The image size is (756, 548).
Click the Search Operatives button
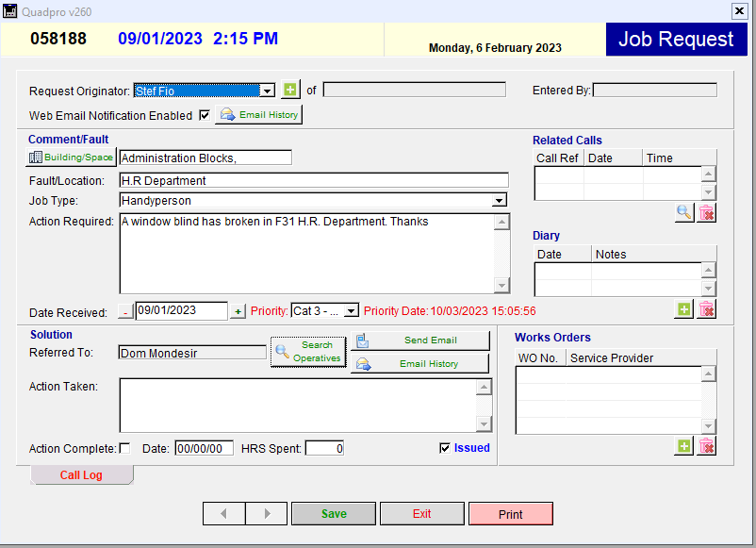[x=309, y=352]
